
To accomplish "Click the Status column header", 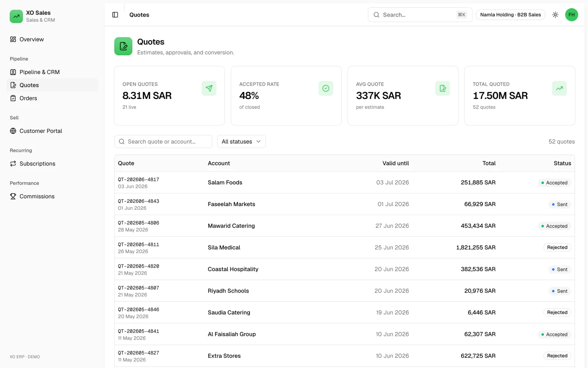I will point(562,163).
